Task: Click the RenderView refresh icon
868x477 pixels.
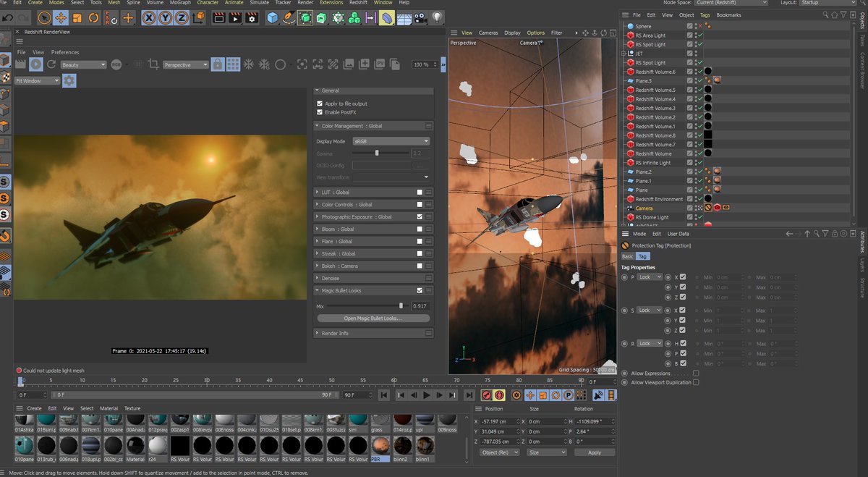Action: [x=51, y=64]
